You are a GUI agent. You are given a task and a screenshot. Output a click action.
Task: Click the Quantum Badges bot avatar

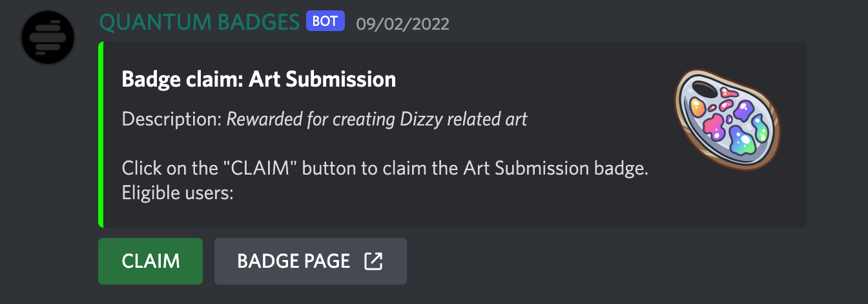click(48, 37)
